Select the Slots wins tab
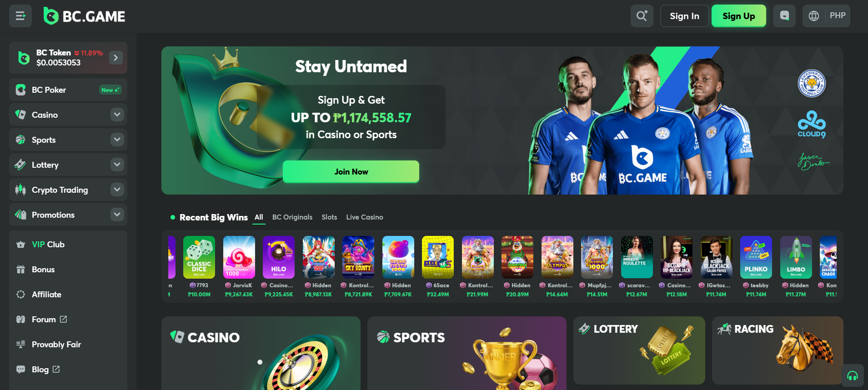Screen dimensions: 868x390 point(329,217)
